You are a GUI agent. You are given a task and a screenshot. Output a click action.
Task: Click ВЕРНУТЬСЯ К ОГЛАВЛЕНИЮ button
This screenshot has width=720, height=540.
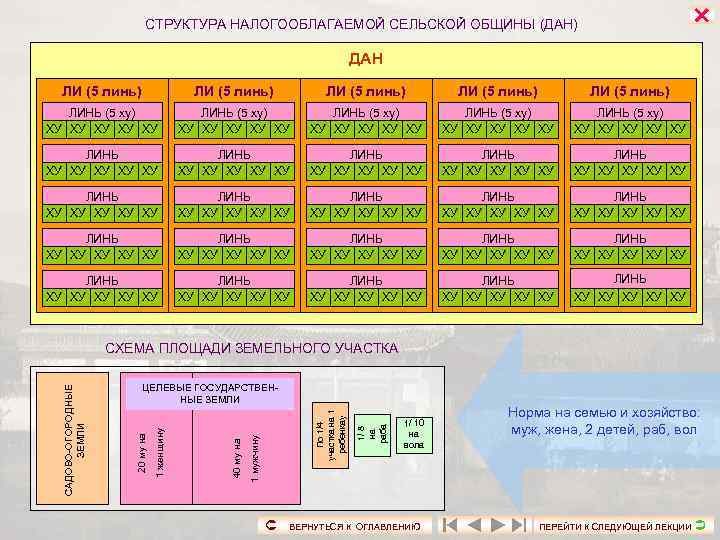pyautogui.click(x=345, y=526)
